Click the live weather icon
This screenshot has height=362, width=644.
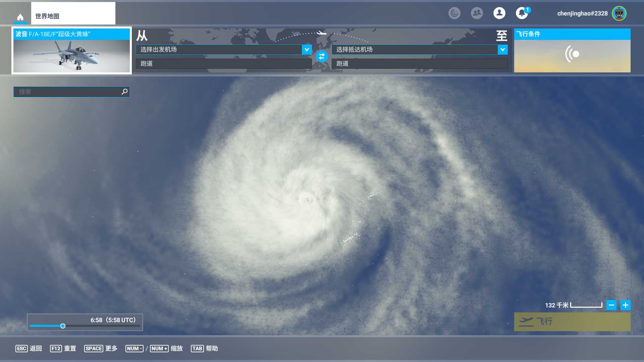[x=572, y=54]
